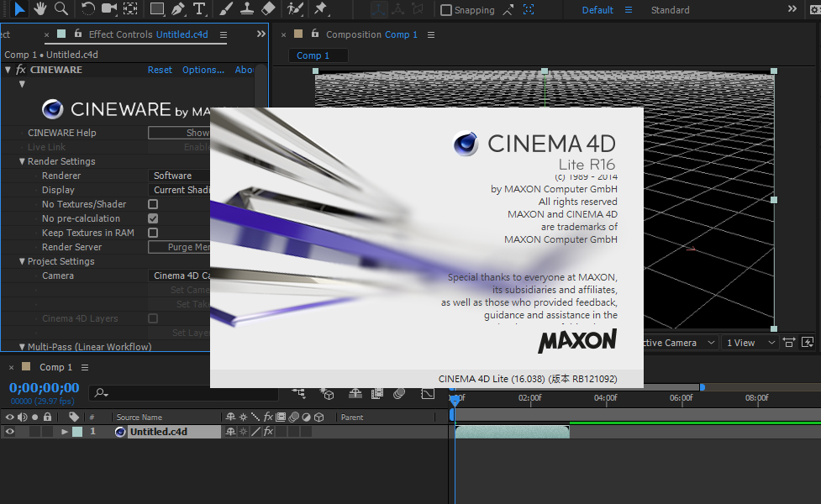The width and height of the screenshot is (821, 504).
Task: Select the Hand tool
Action: (x=39, y=9)
